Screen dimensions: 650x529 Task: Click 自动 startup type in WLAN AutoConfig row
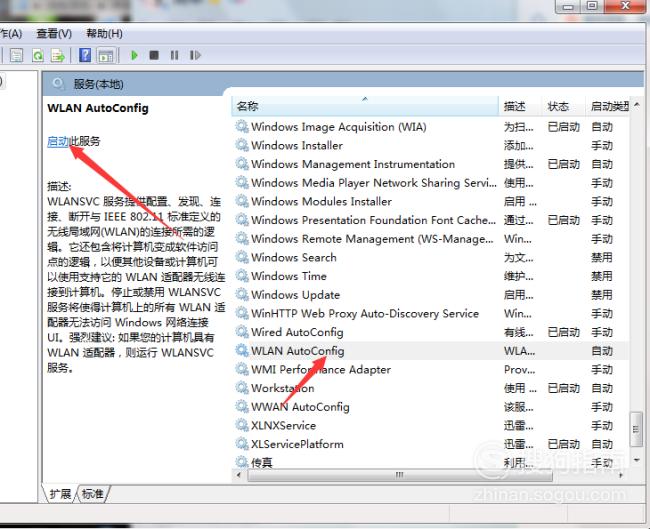601,351
